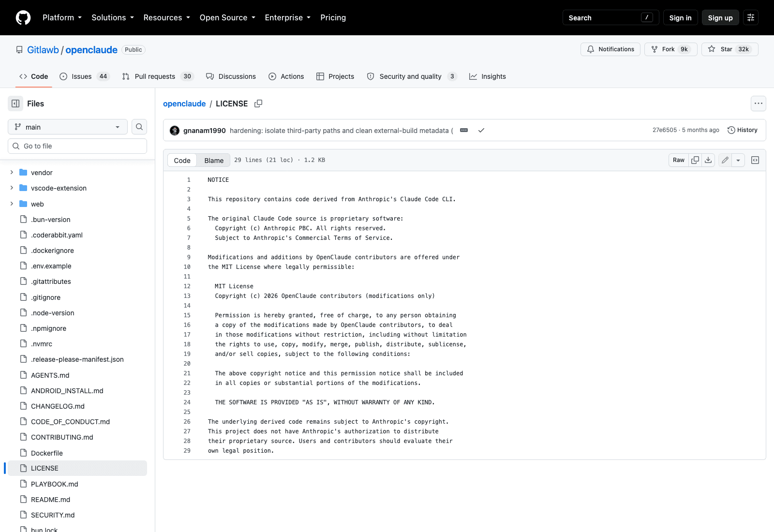The height and width of the screenshot is (532, 774).
Task: Select the Code repository tab
Action: (34, 76)
